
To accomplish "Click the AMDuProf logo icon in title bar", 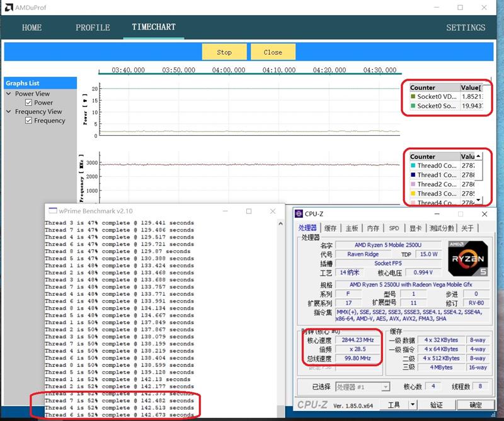I will [x=9, y=8].
